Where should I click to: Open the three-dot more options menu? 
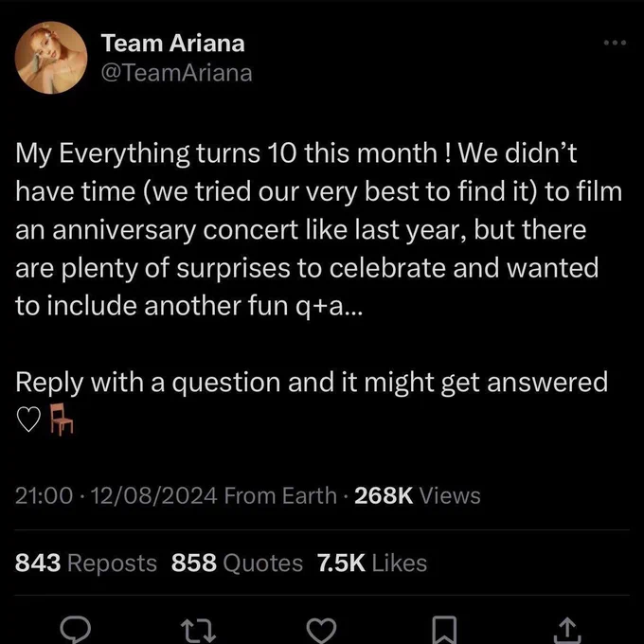tap(615, 43)
